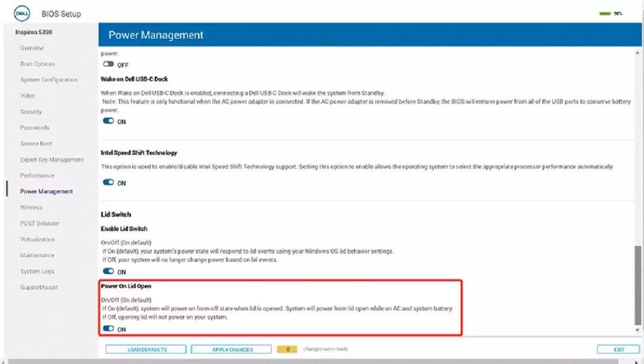The image size is (644, 364).
Task: Open the Maintenance section
Action: (38, 255)
